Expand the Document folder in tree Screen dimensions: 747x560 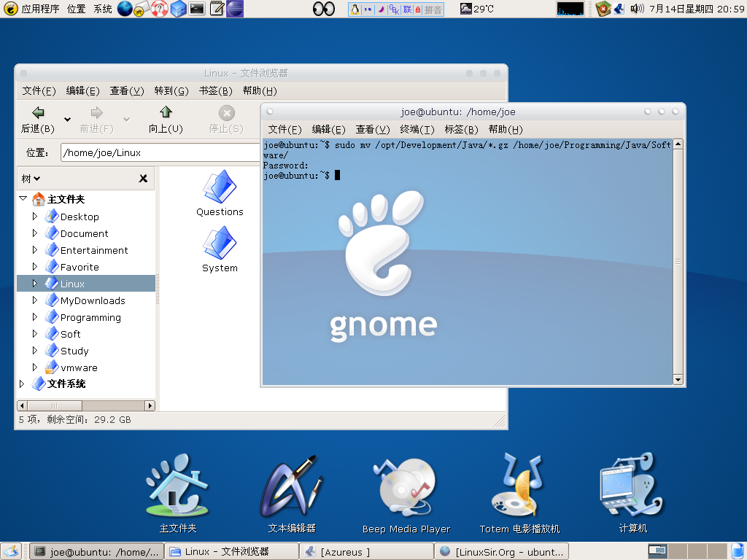34,233
